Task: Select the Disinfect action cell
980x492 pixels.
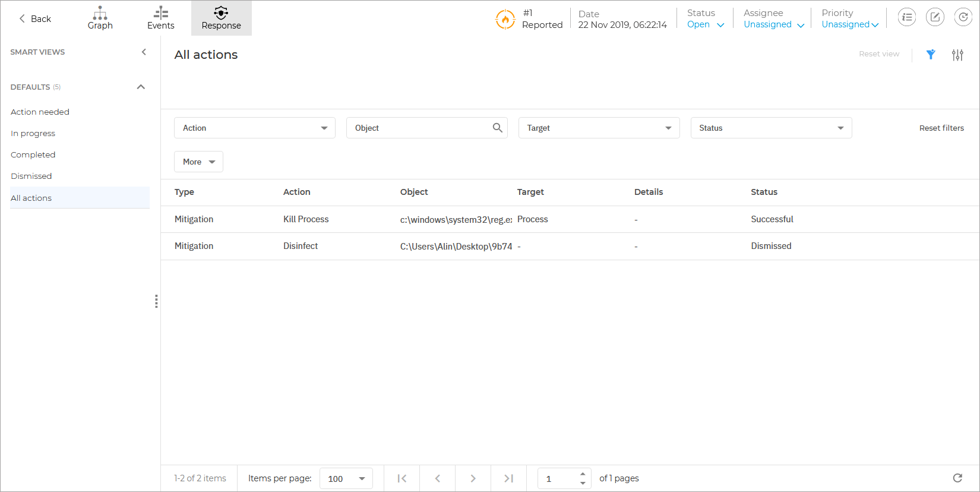Action: click(x=301, y=246)
